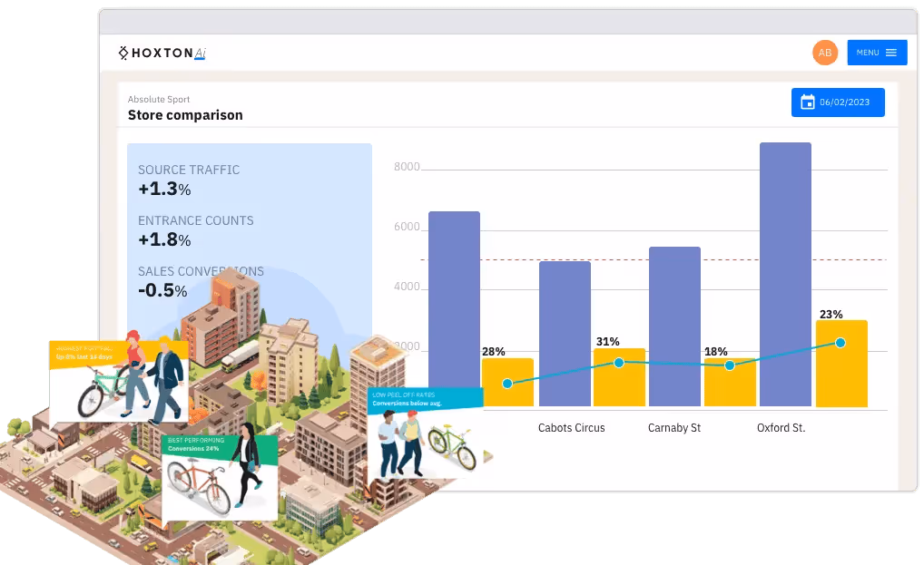The width and height of the screenshot is (924, 565).
Task: Click the hamburger icon in MENU
Action: (891, 53)
